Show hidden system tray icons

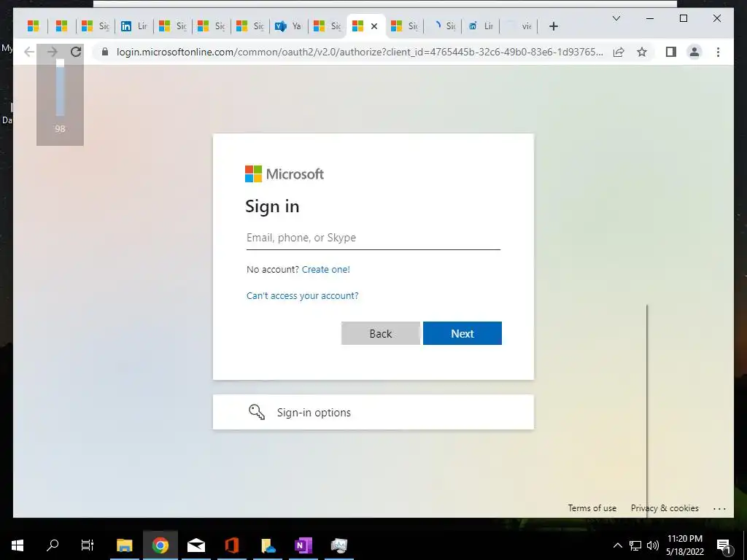click(x=617, y=545)
